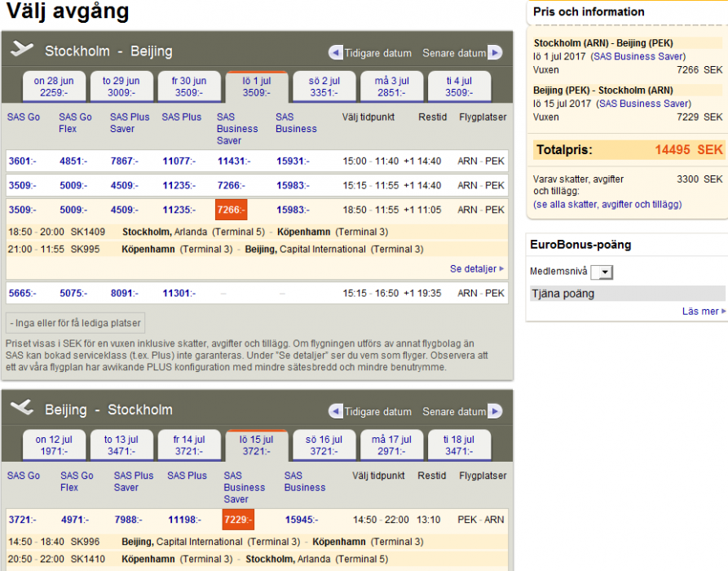Screen dimensions: 728x571
Task: Open the return SAS Business Saver fare info link
Action: [643, 103]
